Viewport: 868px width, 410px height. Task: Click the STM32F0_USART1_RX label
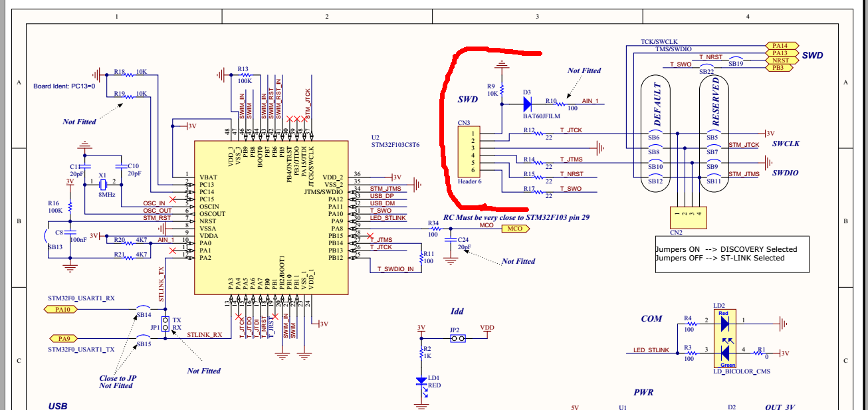click(x=81, y=298)
